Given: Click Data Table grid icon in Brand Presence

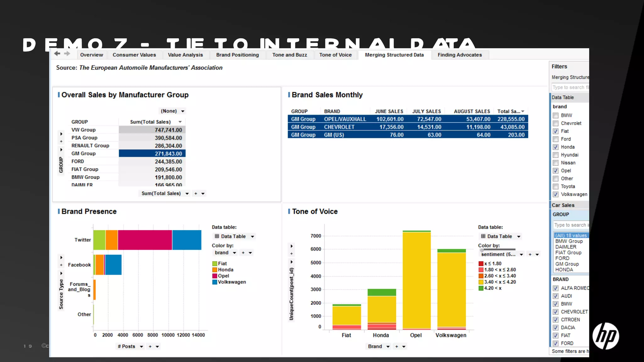Looking at the screenshot, I should tap(217, 236).
